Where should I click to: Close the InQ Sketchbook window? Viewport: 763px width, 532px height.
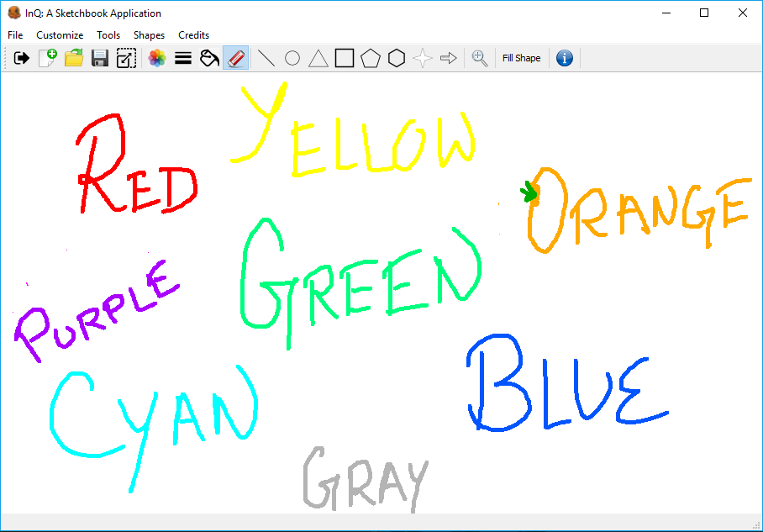743,13
